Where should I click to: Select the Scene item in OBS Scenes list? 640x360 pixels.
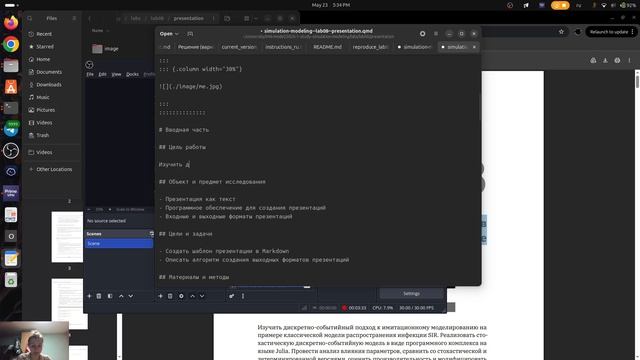[119, 243]
